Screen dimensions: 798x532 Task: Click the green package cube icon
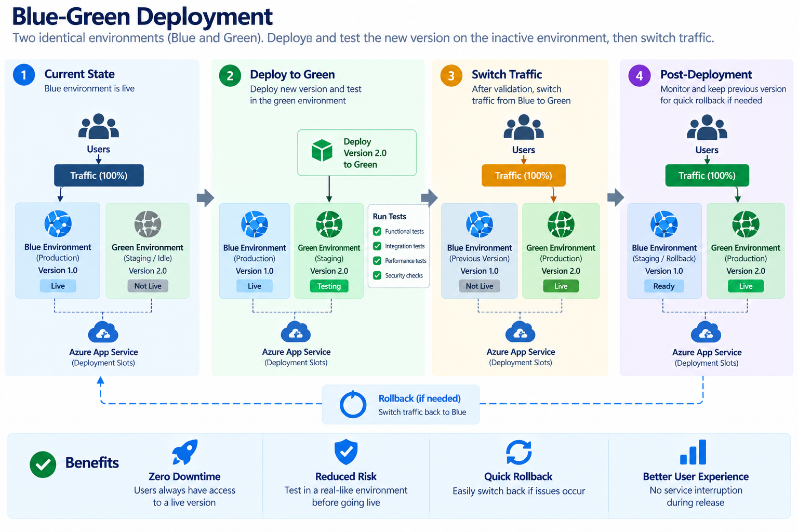pos(322,151)
